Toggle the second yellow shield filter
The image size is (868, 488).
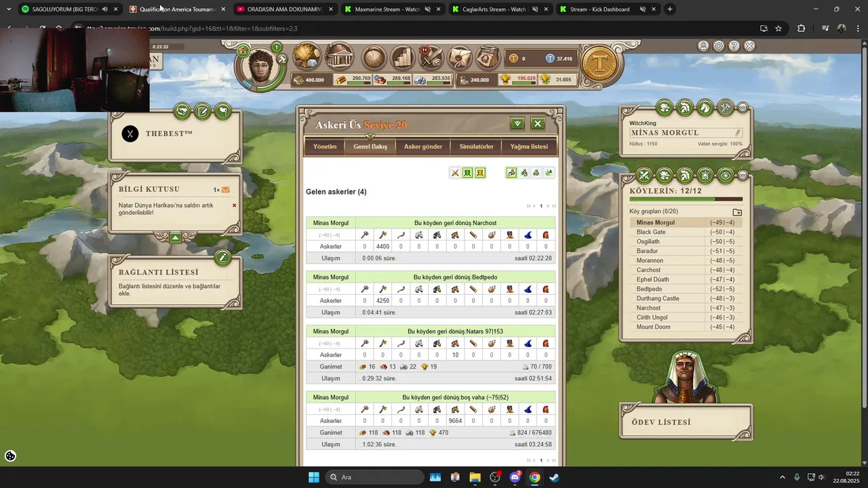pyautogui.click(x=479, y=173)
